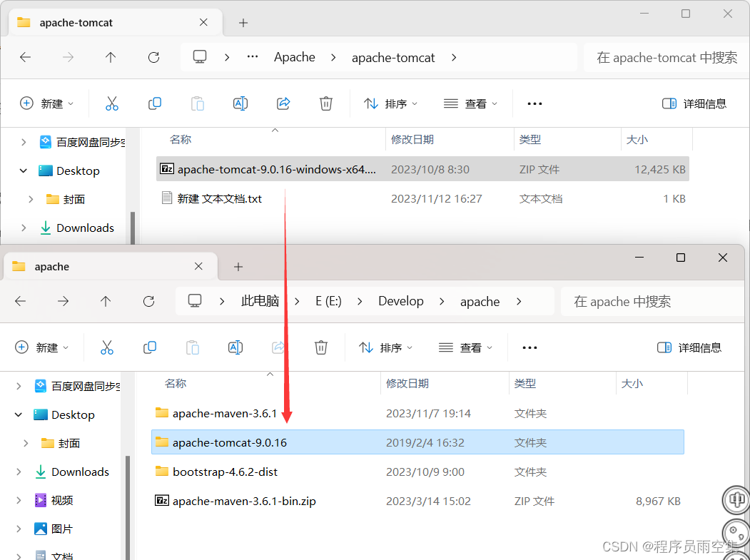
Task: Toggle 详细信息 pane in apache window
Action: [689, 347]
